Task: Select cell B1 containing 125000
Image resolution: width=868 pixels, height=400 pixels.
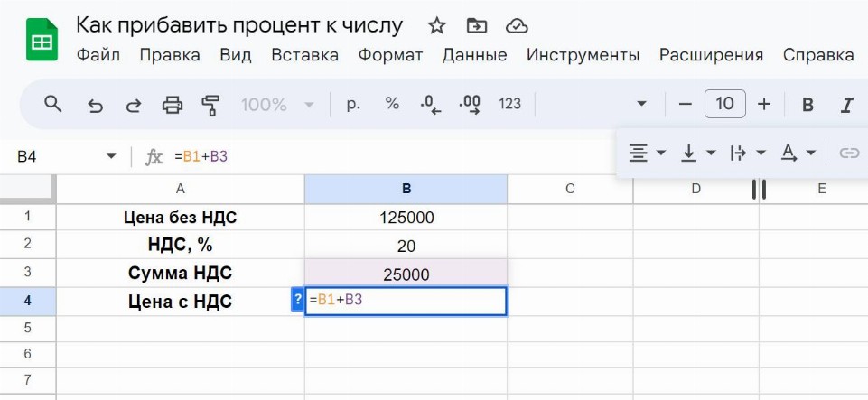Action: [x=406, y=218]
